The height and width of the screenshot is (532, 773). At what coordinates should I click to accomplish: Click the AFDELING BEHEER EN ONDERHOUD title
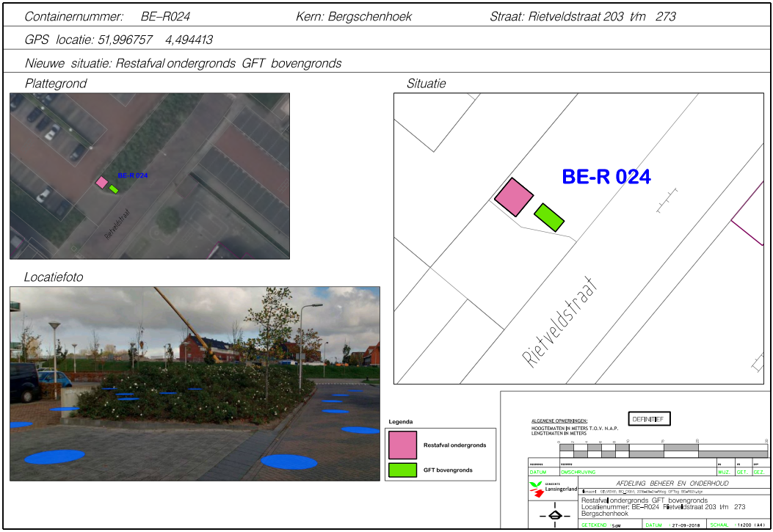pyautogui.click(x=672, y=484)
